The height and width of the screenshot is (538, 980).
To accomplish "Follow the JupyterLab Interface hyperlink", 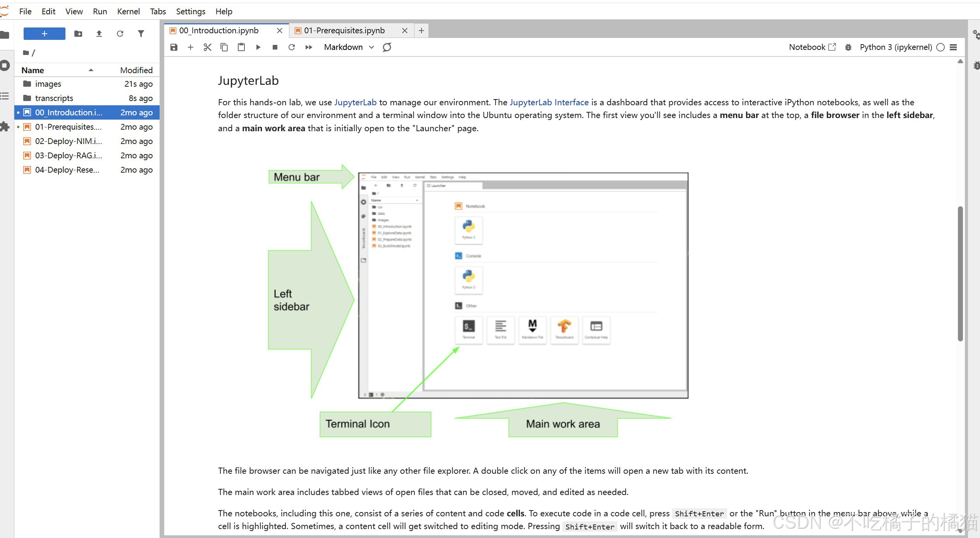I will click(549, 102).
